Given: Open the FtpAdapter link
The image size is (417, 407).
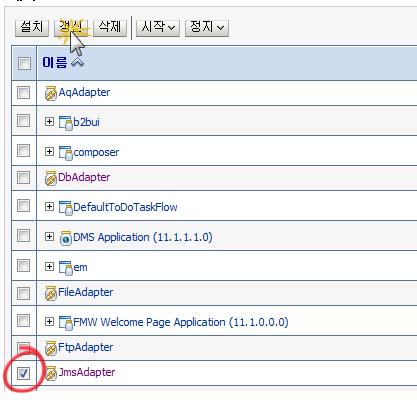Looking at the screenshot, I should [x=86, y=347].
